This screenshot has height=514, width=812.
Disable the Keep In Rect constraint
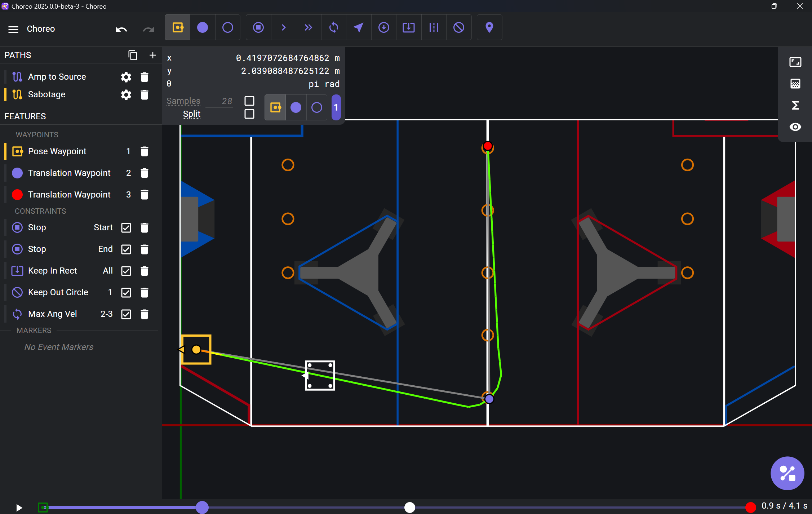pyautogui.click(x=126, y=271)
